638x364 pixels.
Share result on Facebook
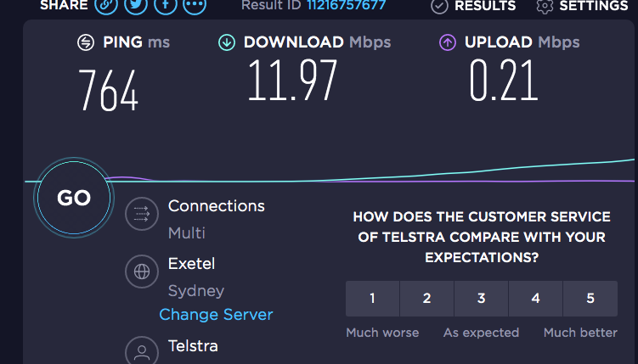click(x=165, y=5)
